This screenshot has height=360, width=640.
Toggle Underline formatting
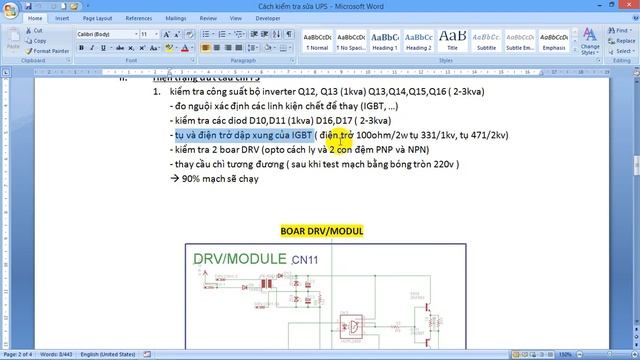coord(103,48)
